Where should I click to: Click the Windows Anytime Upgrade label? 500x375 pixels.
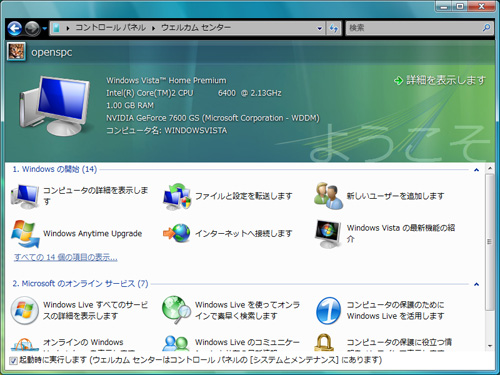pyautogui.click(x=93, y=233)
